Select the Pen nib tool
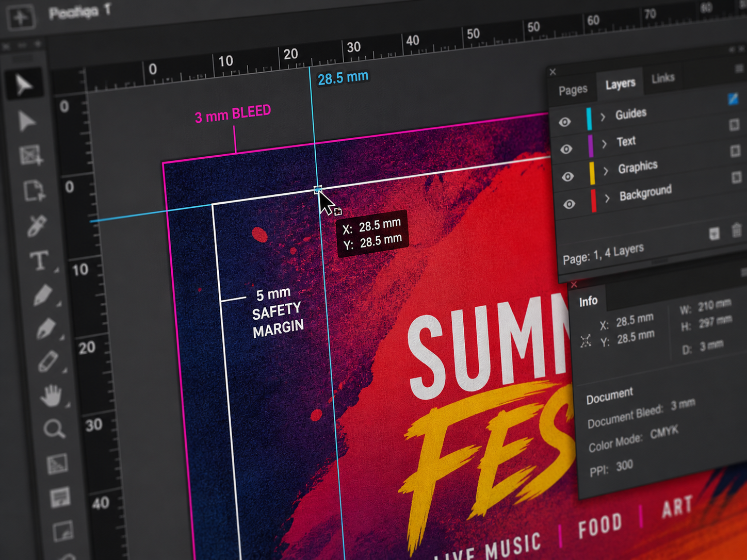The height and width of the screenshot is (560, 747). [46, 329]
